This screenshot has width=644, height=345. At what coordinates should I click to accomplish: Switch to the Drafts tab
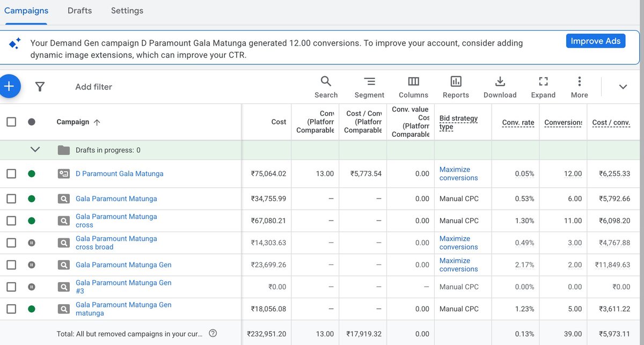[79, 11]
